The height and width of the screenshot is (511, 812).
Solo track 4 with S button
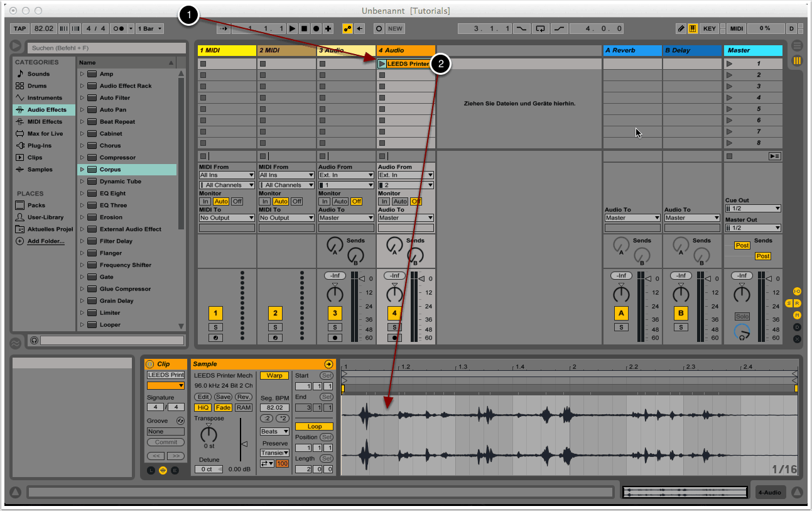pyautogui.click(x=394, y=327)
